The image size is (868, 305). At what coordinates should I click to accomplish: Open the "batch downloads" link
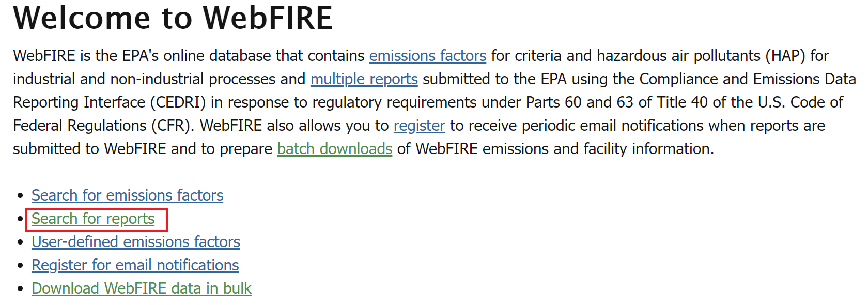tap(335, 149)
